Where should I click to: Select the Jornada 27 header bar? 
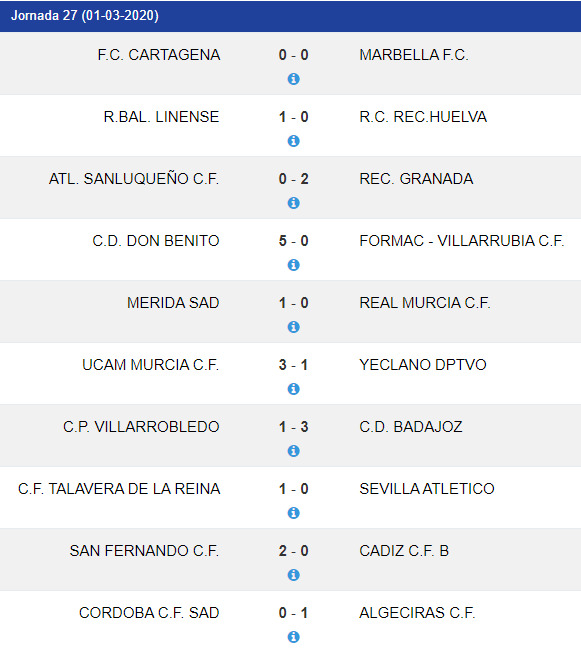(x=290, y=16)
